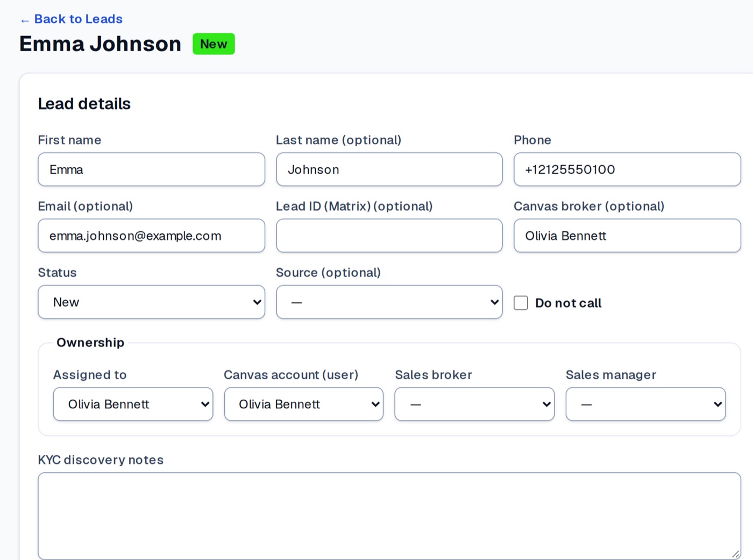Click the Lead ID (Matrix) label
The width and height of the screenshot is (753, 560).
(x=354, y=207)
